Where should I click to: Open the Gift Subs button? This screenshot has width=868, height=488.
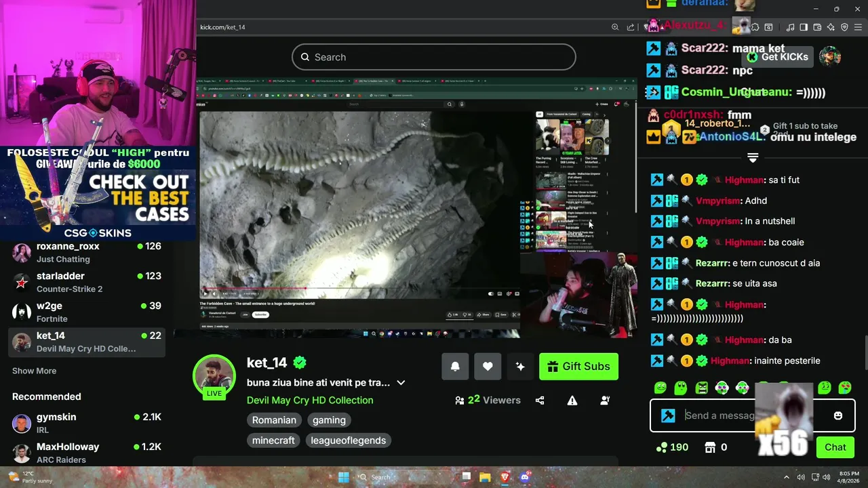pos(578,367)
